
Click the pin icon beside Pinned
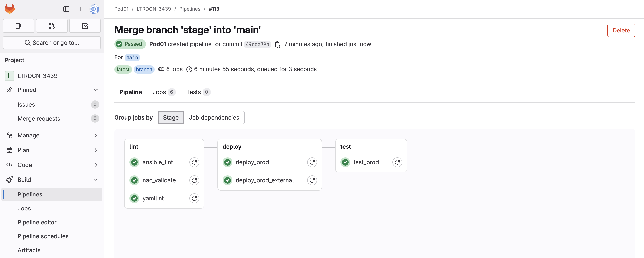pyautogui.click(x=9, y=90)
